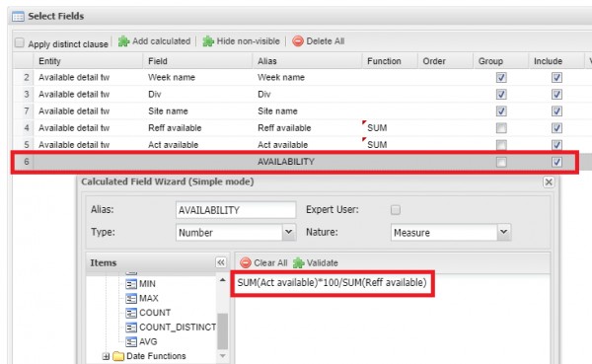Screen dimensions: 592x364
Task: Collapse the Items panel with double-arrow icon
Action: (221, 262)
